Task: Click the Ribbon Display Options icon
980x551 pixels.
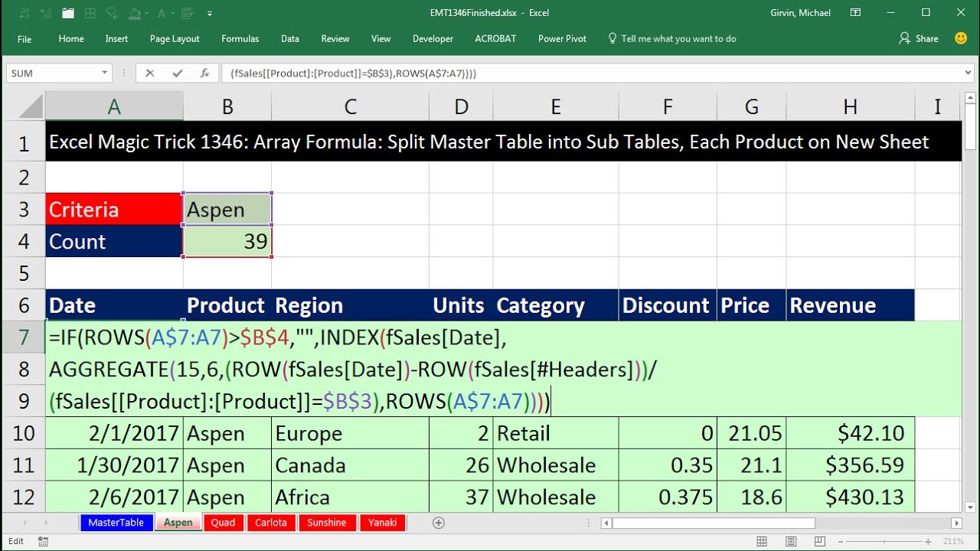Action: [856, 12]
